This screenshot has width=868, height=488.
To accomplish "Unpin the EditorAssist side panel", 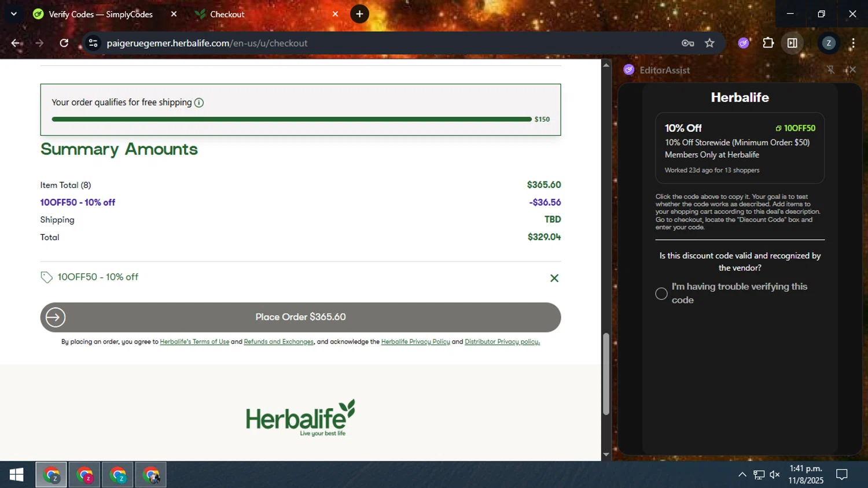I will click(830, 70).
